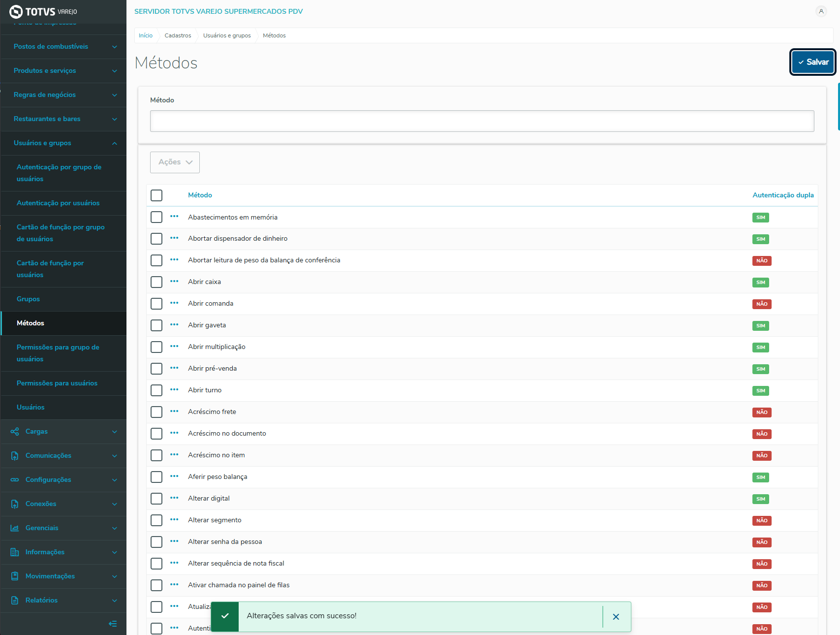This screenshot has height=635, width=840.
Task: Click the Cargas share icon
Action: (x=15, y=432)
